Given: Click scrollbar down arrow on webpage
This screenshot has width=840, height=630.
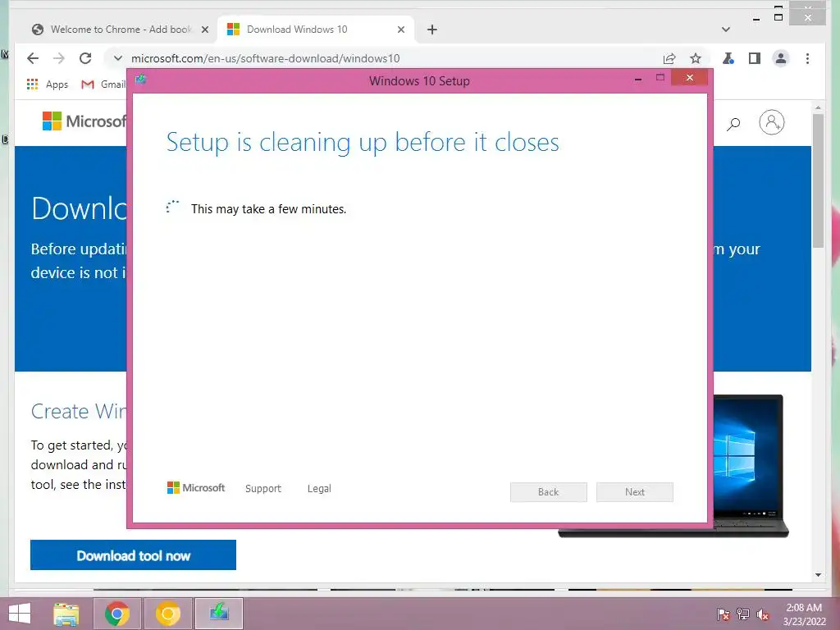Looking at the screenshot, I should (x=818, y=575).
